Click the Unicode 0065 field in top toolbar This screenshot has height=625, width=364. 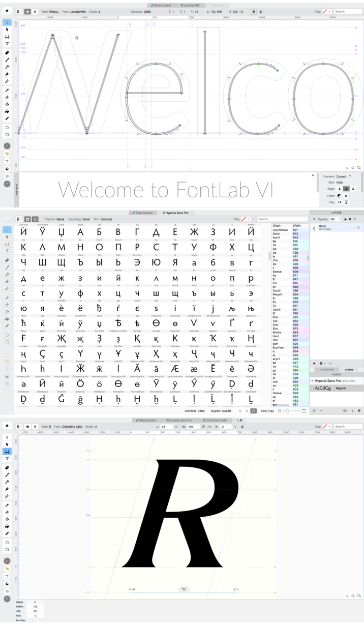pyautogui.click(x=147, y=11)
